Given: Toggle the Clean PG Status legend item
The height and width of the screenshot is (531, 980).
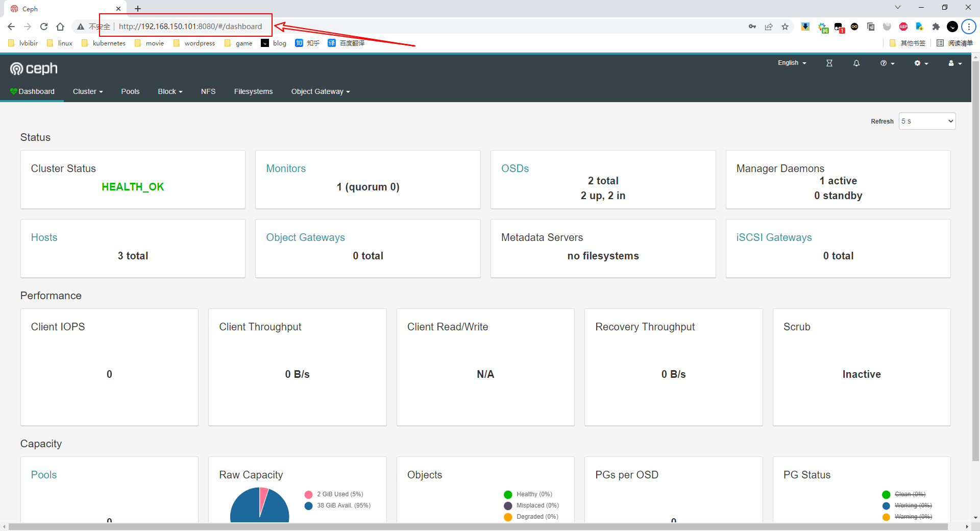Looking at the screenshot, I should [909, 494].
